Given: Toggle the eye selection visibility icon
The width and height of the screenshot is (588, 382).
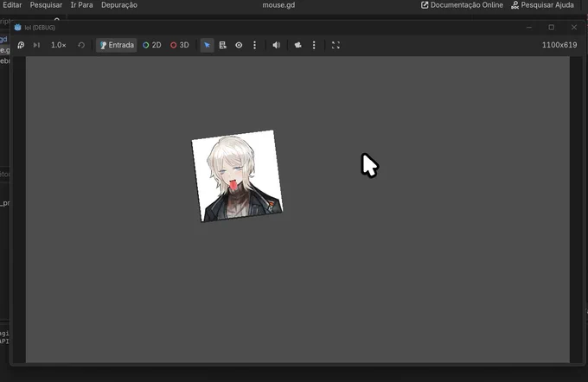Looking at the screenshot, I should [x=239, y=45].
